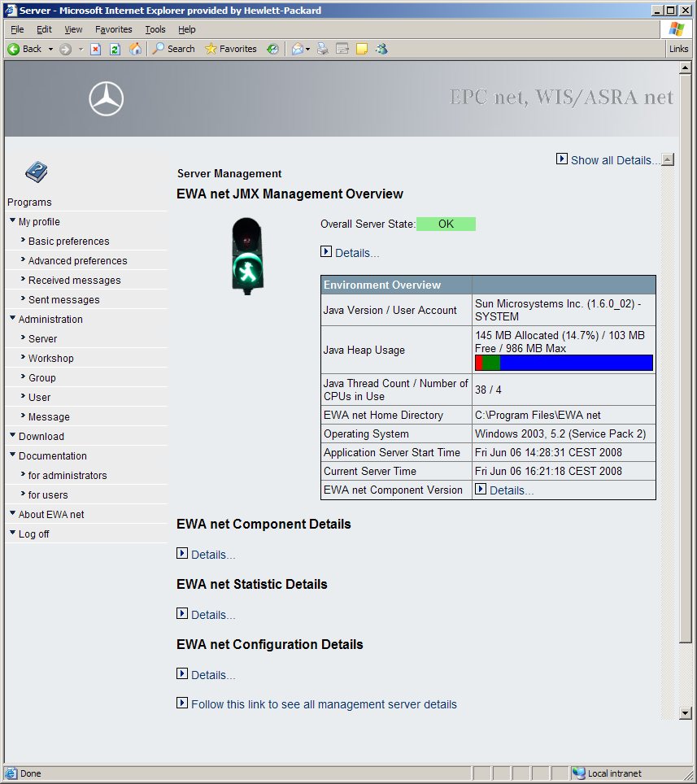Click the Java heap usage bar
The height and width of the screenshot is (784, 697).
point(564,363)
